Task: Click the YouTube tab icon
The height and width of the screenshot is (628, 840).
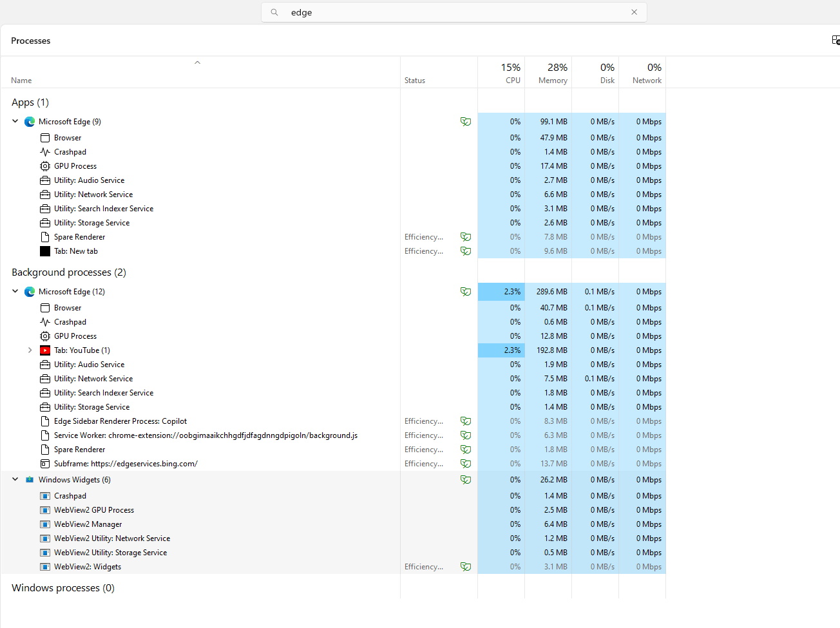Action: coord(45,350)
